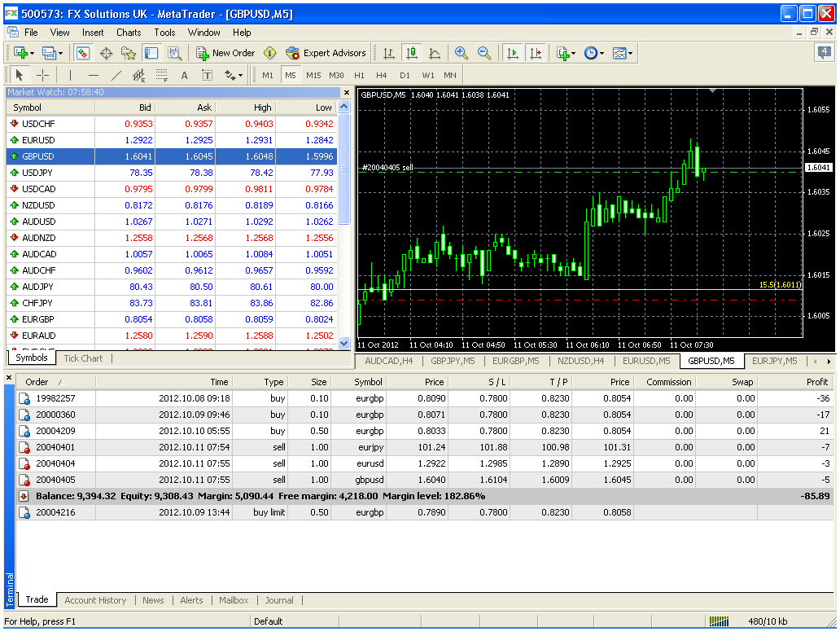Switch to H4 timeframe
Viewport: 840px width, 632px height.
click(x=382, y=75)
